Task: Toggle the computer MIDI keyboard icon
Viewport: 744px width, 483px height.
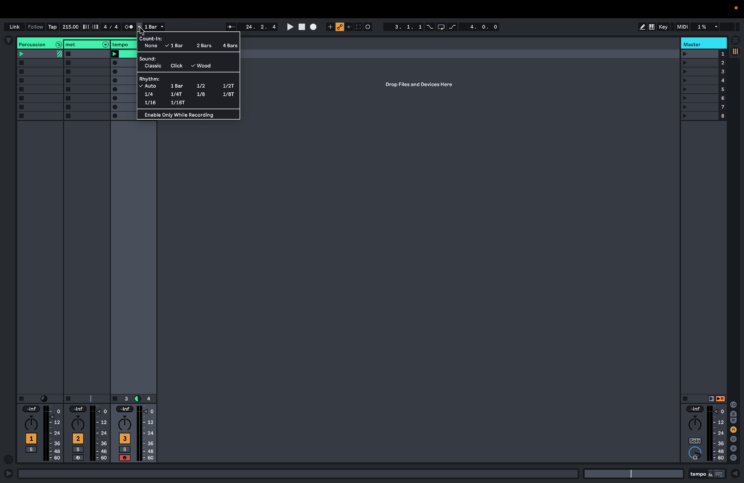Action: (652, 27)
